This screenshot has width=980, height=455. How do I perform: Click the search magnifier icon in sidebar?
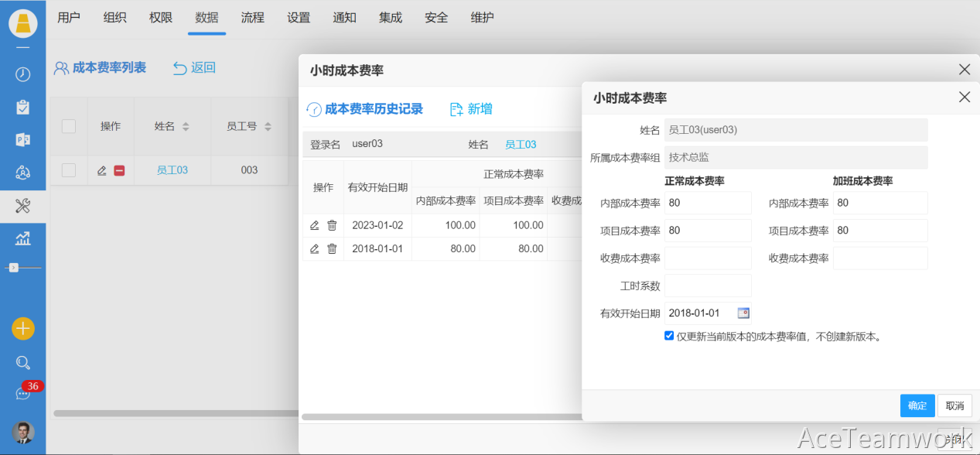(23, 362)
